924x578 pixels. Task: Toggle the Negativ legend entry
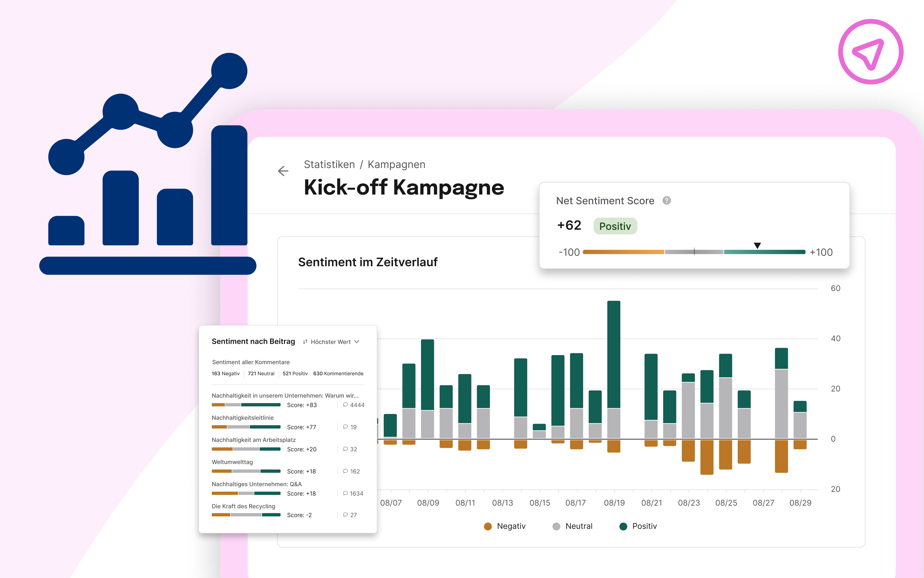pos(505,527)
